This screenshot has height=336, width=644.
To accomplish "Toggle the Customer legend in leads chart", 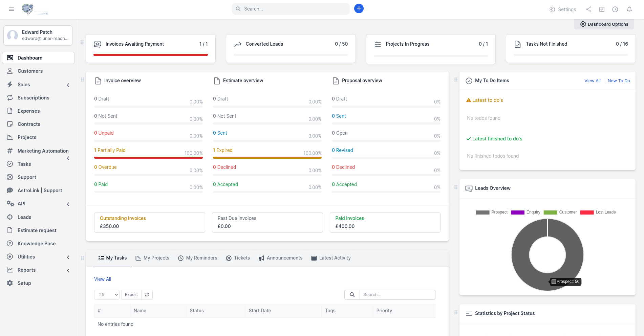I will (x=560, y=212).
